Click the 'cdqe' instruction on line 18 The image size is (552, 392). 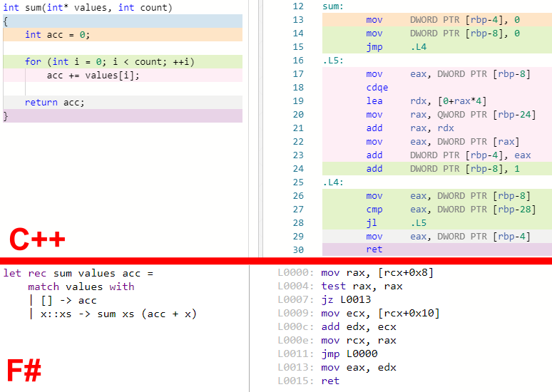coord(377,88)
